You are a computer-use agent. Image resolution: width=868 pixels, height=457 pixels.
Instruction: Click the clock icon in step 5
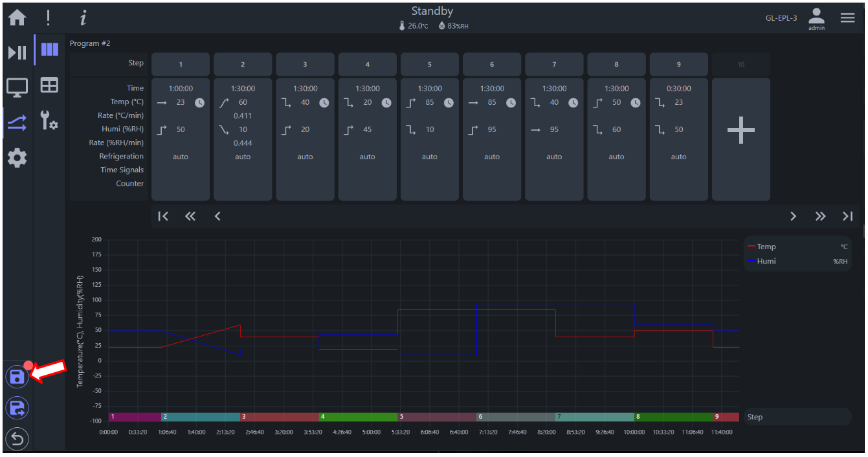pos(449,102)
